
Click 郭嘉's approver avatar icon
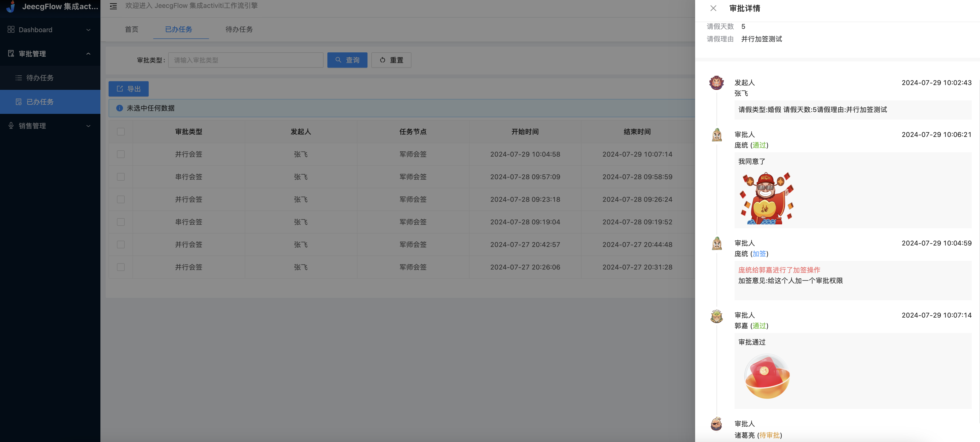point(716,316)
